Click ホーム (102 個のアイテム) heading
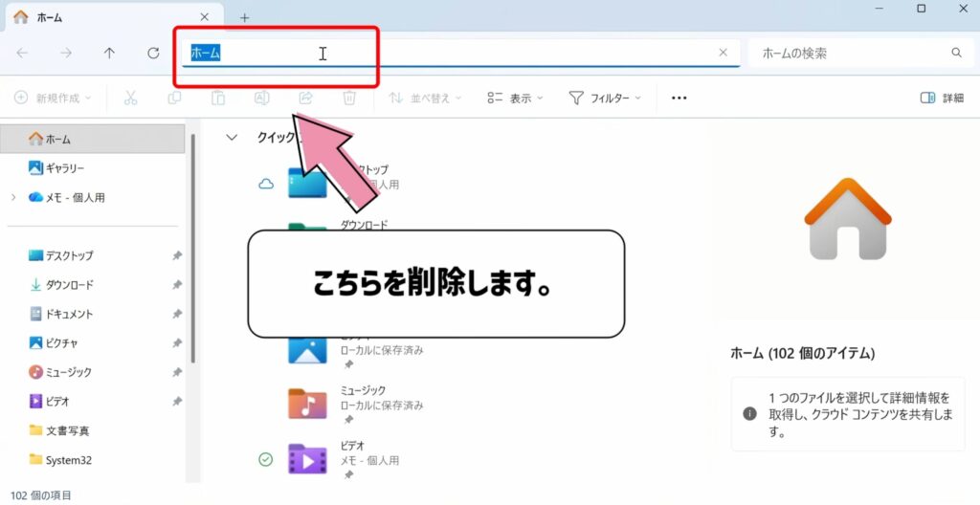 (x=803, y=353)
